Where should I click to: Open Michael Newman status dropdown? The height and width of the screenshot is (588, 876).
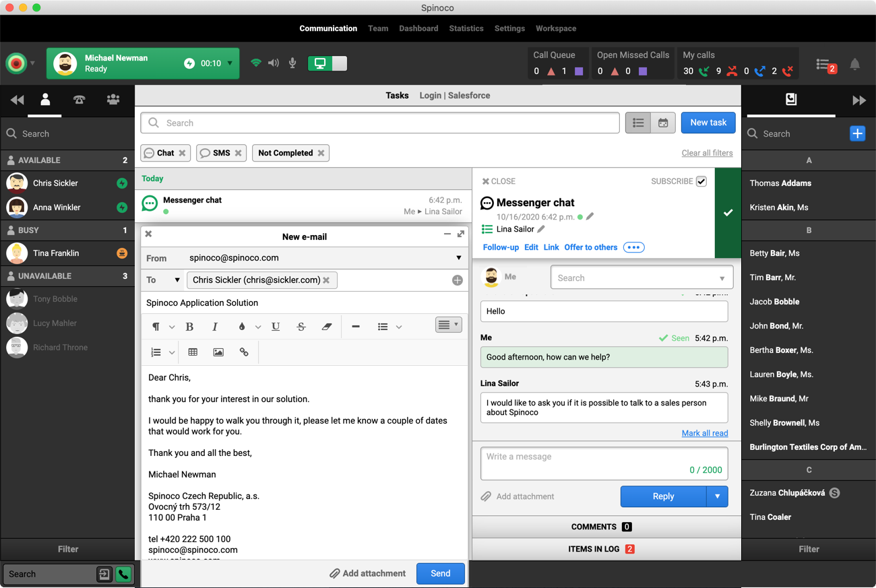click(230, 63)
